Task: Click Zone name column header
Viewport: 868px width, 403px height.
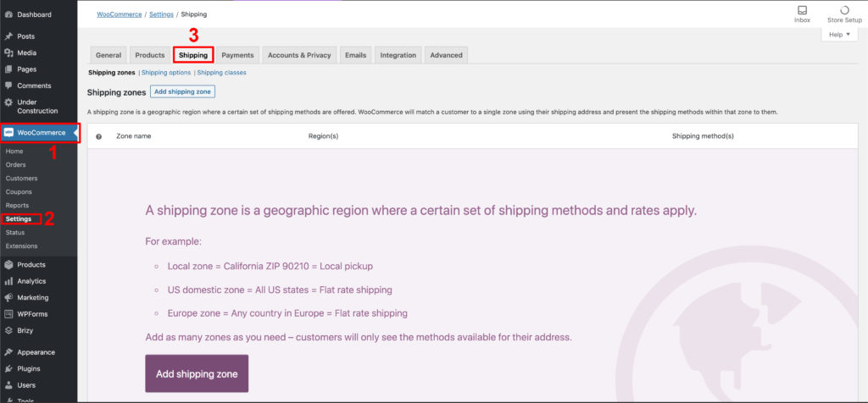Action: click(x=133, y=136)
